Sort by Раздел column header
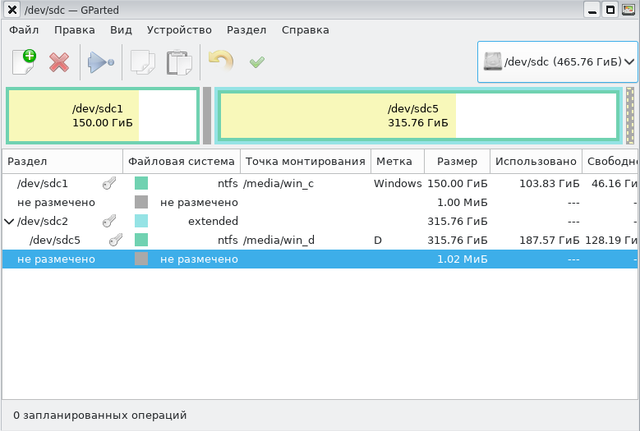 click(x=62, y=161)
